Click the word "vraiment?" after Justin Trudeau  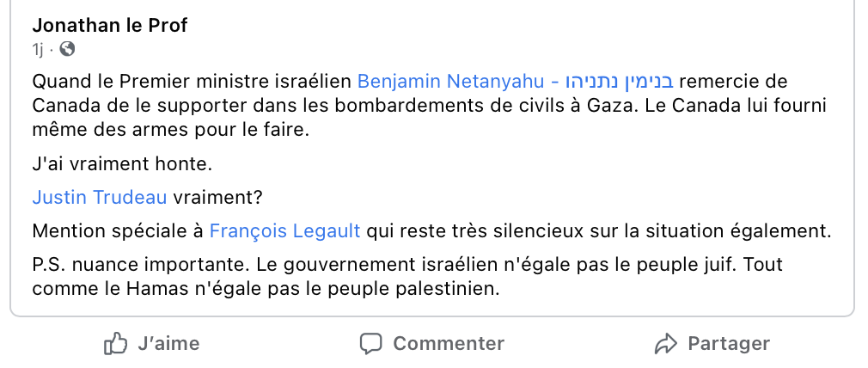217,198
